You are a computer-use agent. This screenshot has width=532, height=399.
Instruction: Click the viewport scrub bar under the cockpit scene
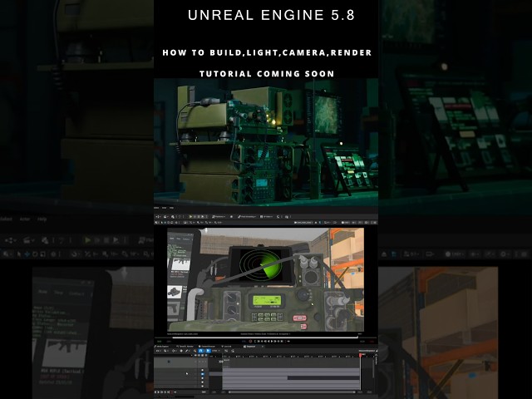[x=264, y=337]
